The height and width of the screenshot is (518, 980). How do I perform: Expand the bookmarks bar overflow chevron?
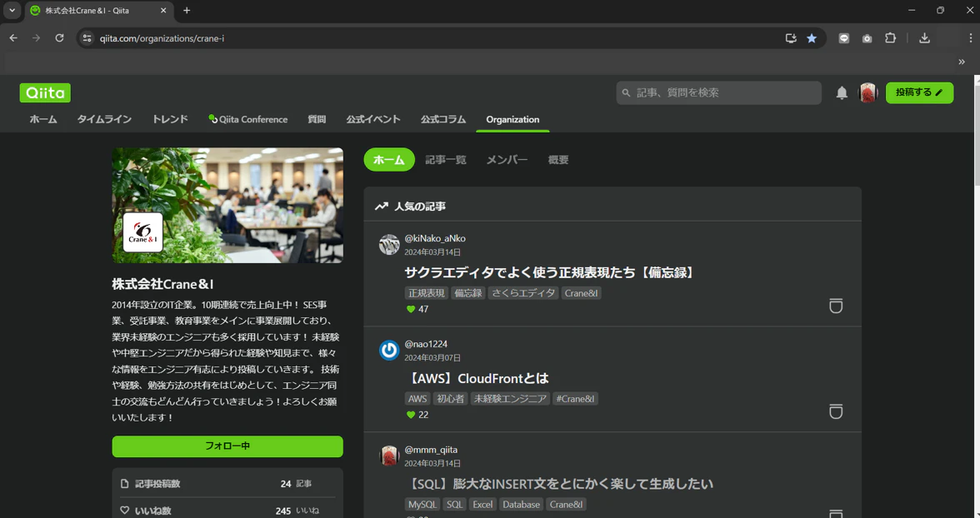(x=962, y=62)
